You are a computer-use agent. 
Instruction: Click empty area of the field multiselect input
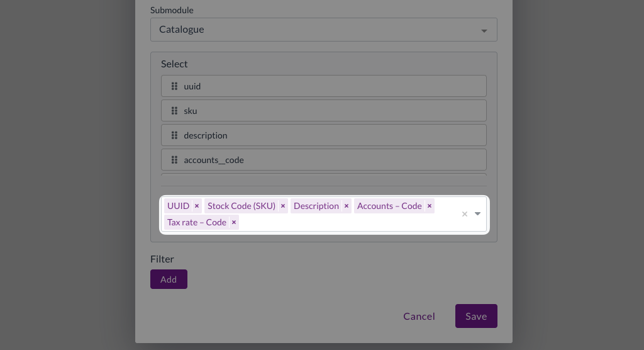tap(346, 222)
